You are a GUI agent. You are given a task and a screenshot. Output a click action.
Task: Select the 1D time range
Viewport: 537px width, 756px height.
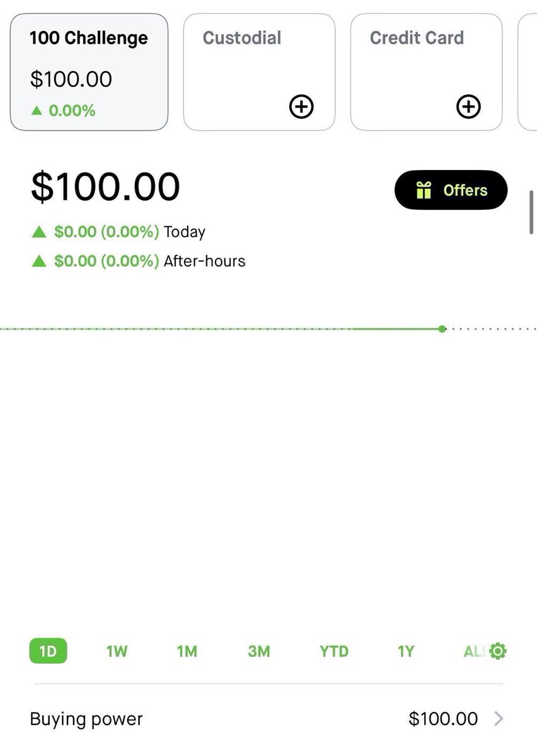48,651
